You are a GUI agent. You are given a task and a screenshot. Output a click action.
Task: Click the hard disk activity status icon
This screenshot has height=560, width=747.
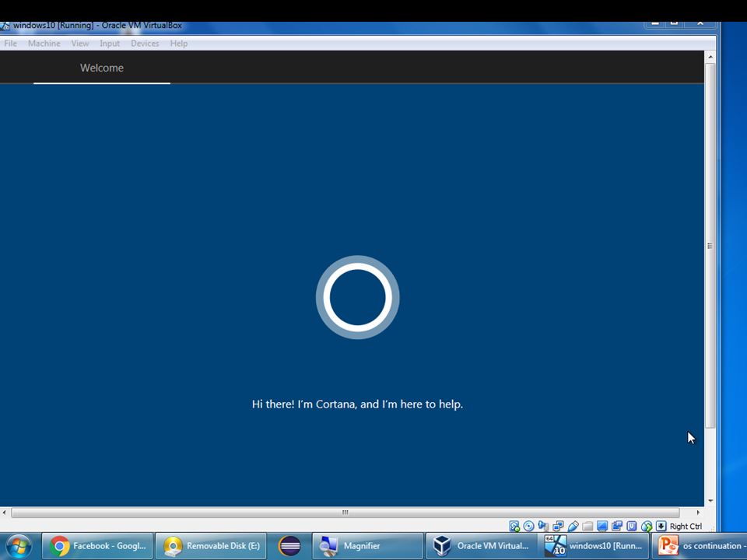point(514,526)
